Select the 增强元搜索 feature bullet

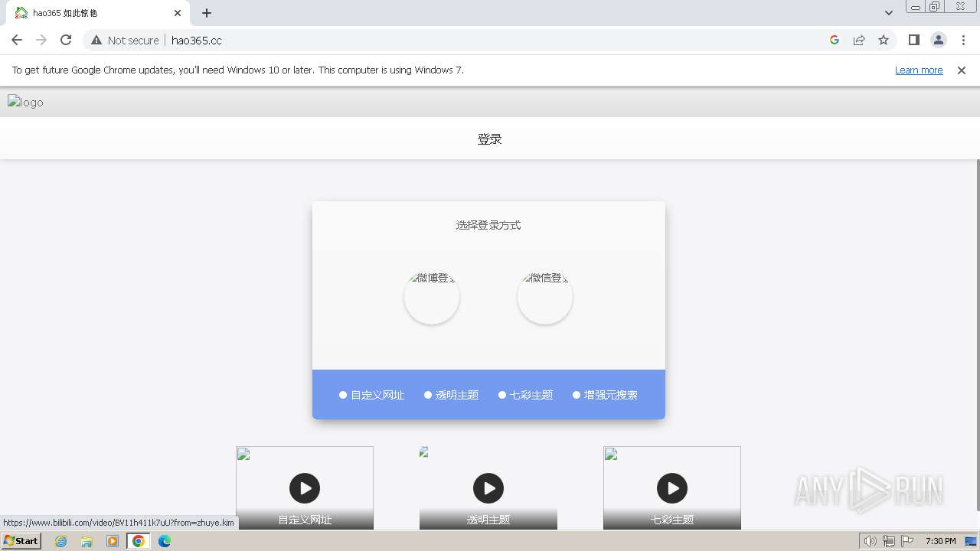[x=605, y=395]
